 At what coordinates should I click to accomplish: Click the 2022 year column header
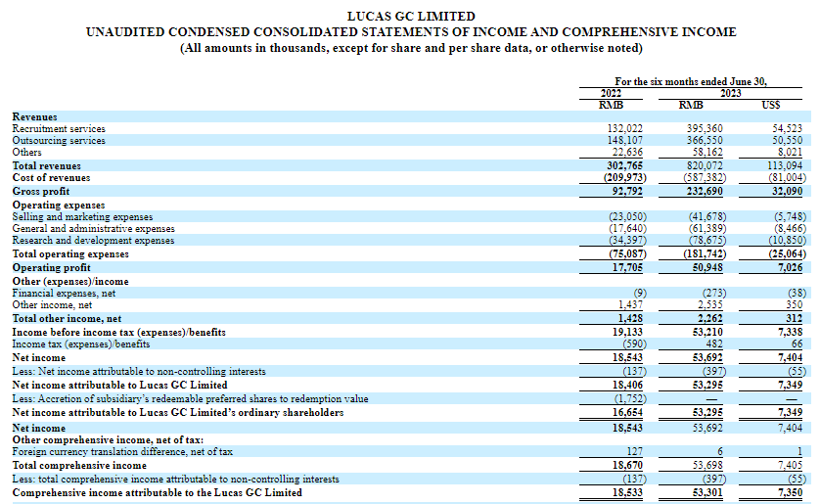(611, 94)
